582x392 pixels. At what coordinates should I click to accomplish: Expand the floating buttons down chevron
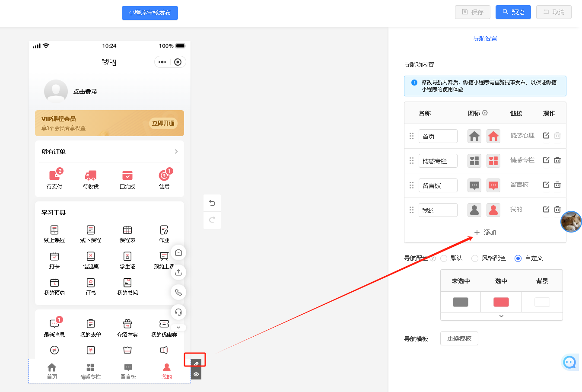(178, 328)
